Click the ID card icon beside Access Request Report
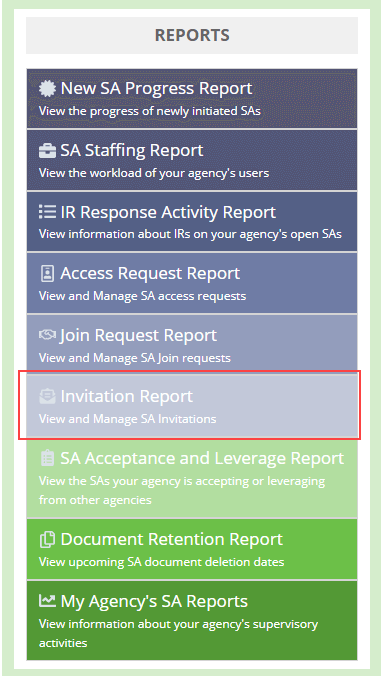The height and width of the screenshot is (676, 381). [47, 274]
